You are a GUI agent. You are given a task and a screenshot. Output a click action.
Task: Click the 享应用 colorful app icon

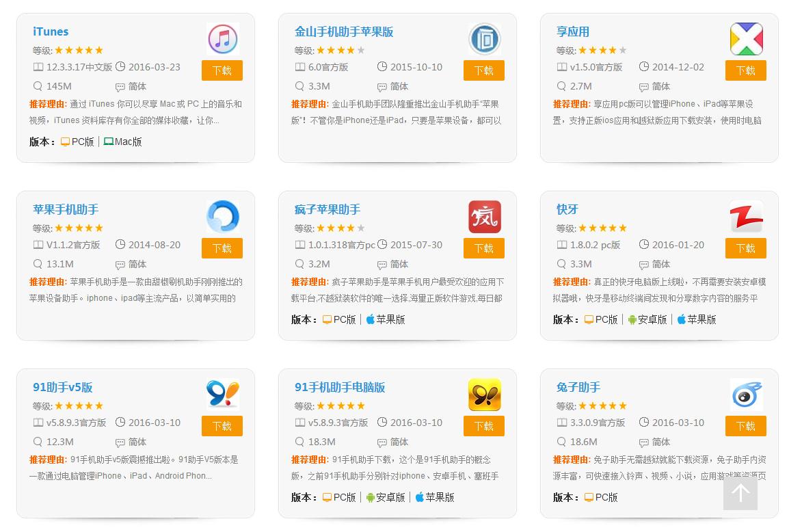pyautogui.click(x=746, y=39)
